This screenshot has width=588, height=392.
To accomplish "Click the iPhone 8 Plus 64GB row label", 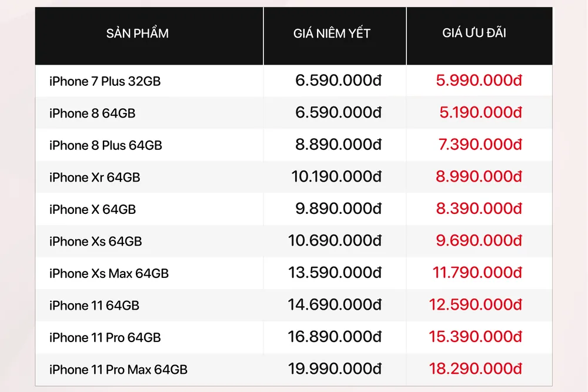I will [106, 145].
